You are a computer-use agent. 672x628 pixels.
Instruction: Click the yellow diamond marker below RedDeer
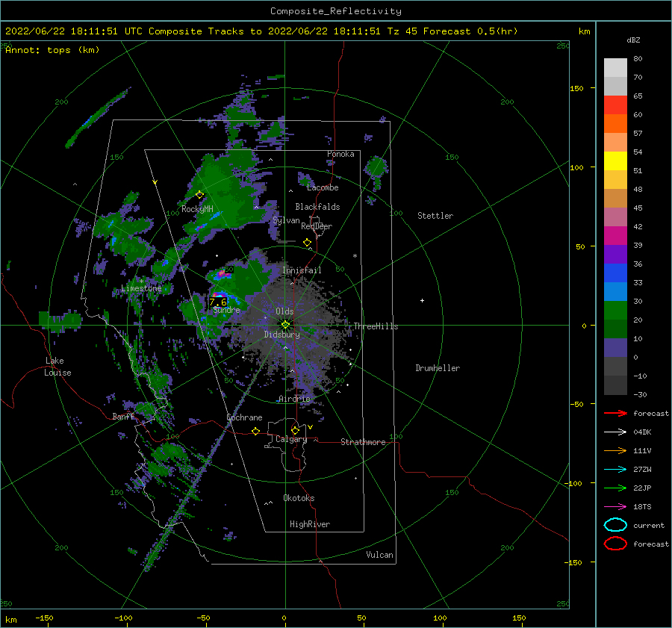tap(307, 243)
